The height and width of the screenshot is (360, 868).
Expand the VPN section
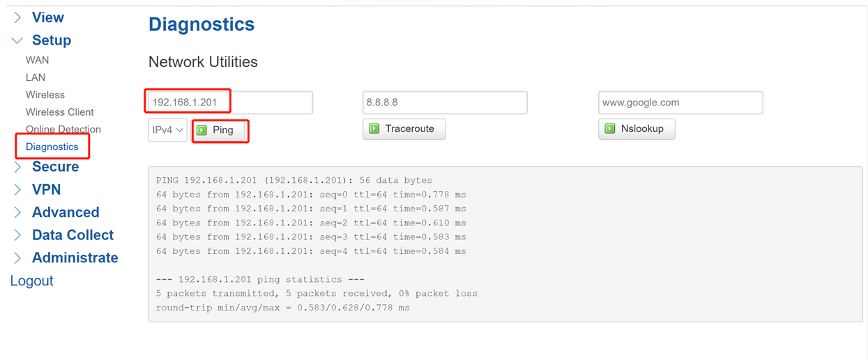click(46, 190)
